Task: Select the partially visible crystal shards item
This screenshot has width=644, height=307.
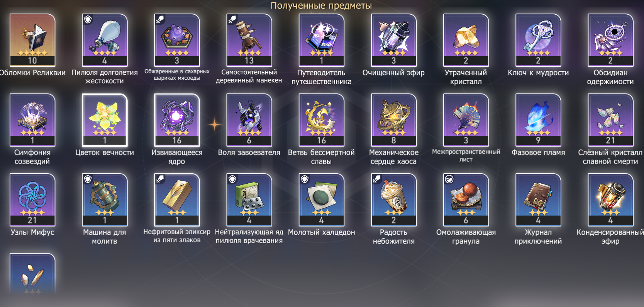Action: pyautogui.click(x=32, y=275)
